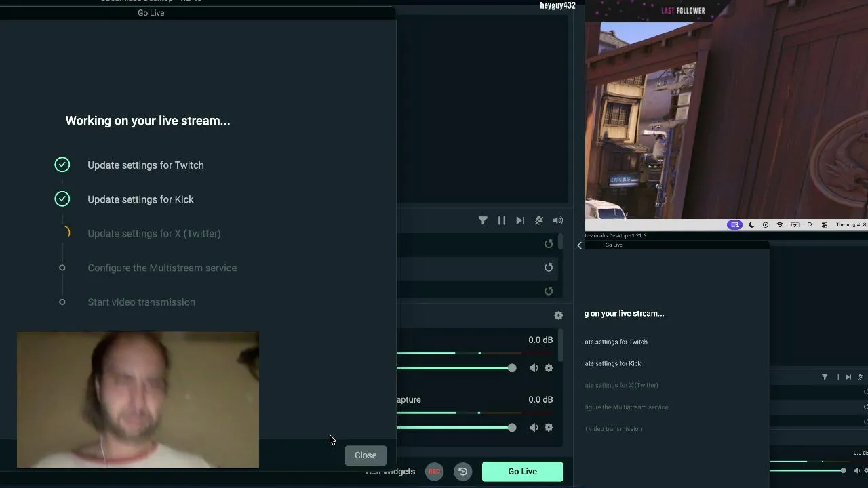Screen dimensions: 868x488
Task: Click the 0.0 dB reading of the Capture source
Action: click(x=540, y=399)
